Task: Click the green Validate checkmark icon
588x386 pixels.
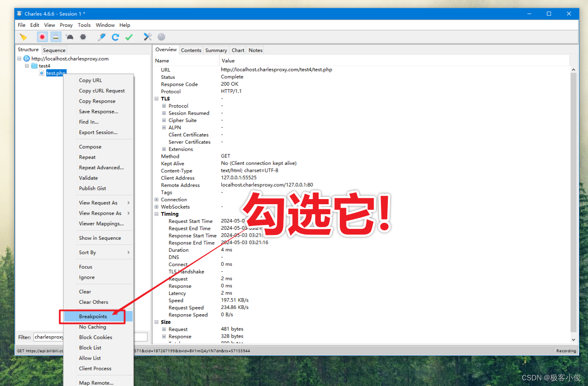Action: (x=129, y=37)
